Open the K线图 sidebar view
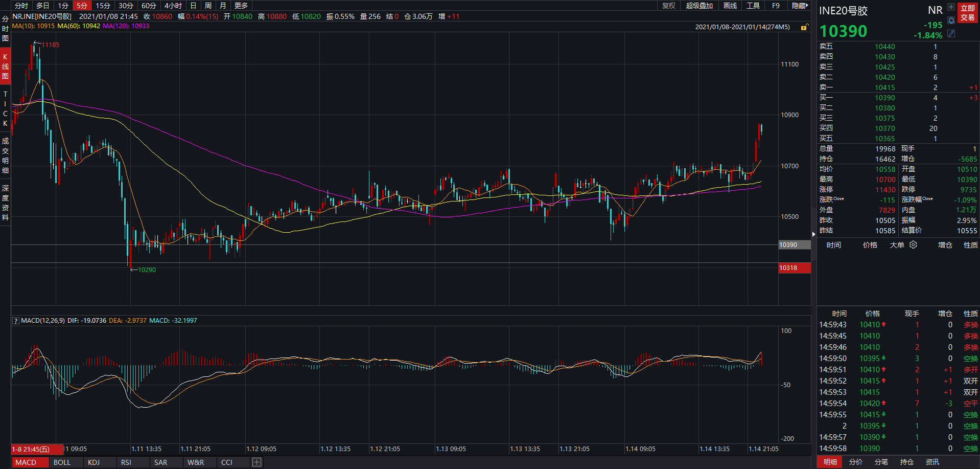 (x=5, y=66)
